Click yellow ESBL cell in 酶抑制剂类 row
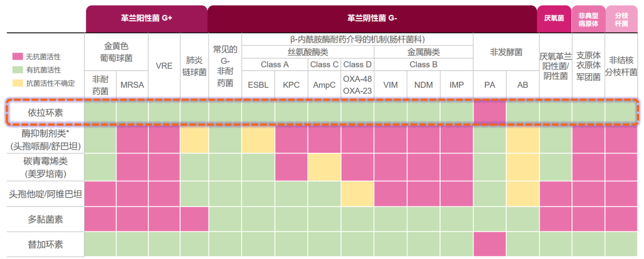644x259 pixels. 258,140
